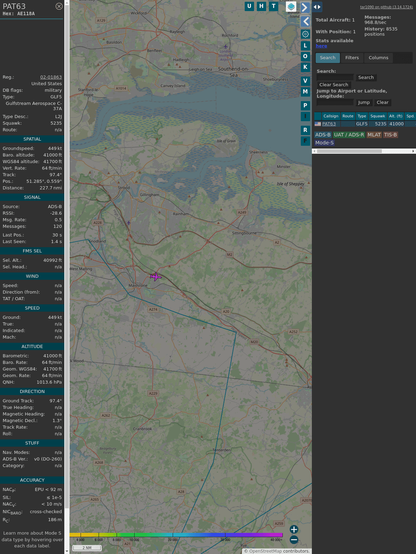Click the FMS SEL section header

32,251
